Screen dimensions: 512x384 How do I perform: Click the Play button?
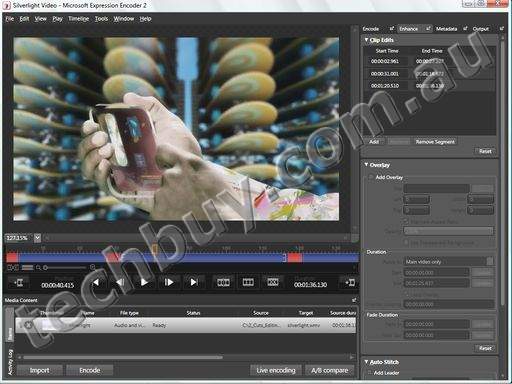(144, 283)
